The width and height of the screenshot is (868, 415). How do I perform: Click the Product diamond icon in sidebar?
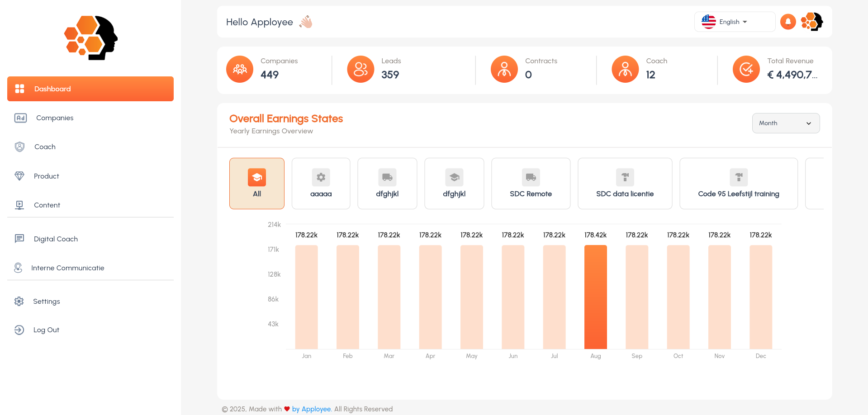19,176
